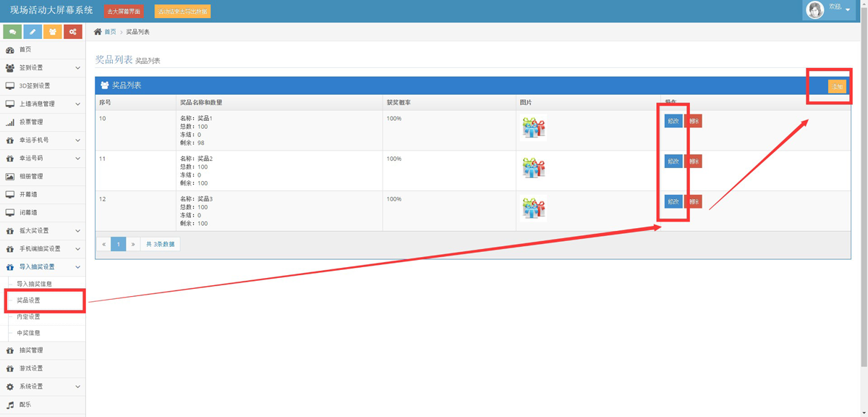Click the gear icon beside 系统设置
Viewport: 868px width, 417px height.
tap(10, 387)
